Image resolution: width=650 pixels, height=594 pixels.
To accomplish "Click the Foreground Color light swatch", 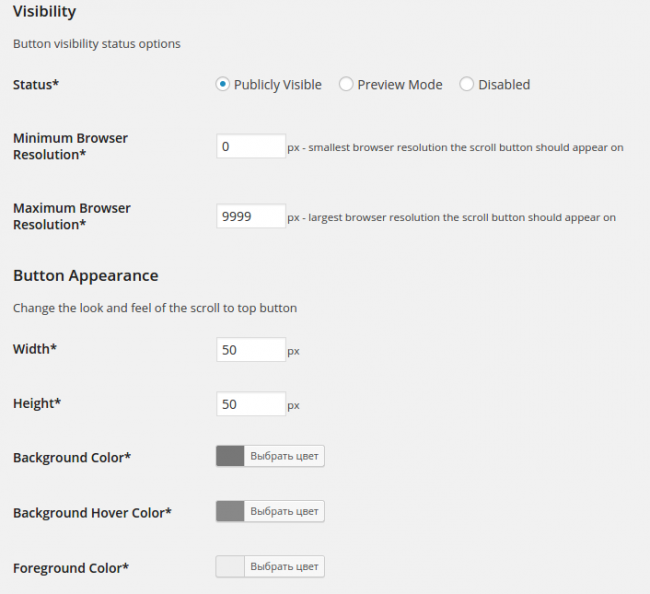I will click(x=231, y=567).
